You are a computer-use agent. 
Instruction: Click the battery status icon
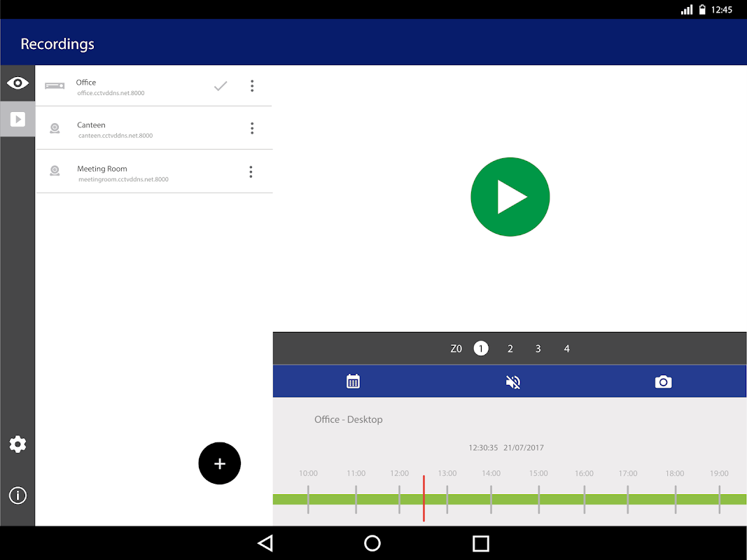click(701, 10)
